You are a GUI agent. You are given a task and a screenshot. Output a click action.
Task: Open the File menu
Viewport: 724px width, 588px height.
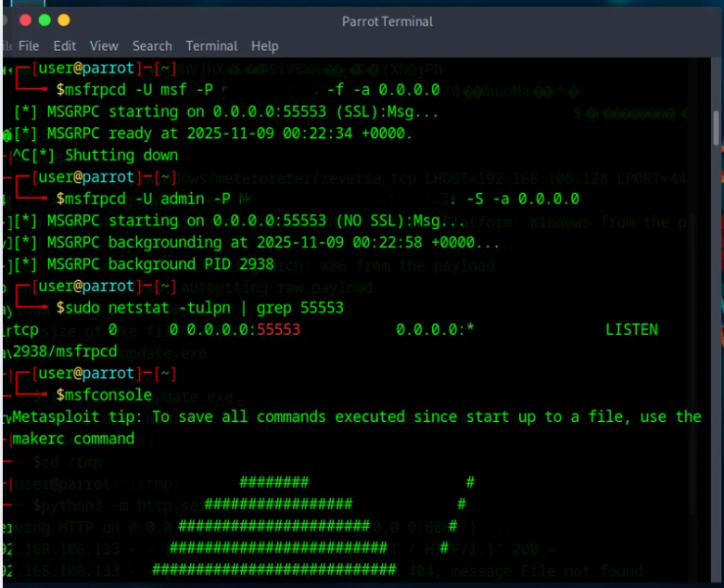[29, 46]
